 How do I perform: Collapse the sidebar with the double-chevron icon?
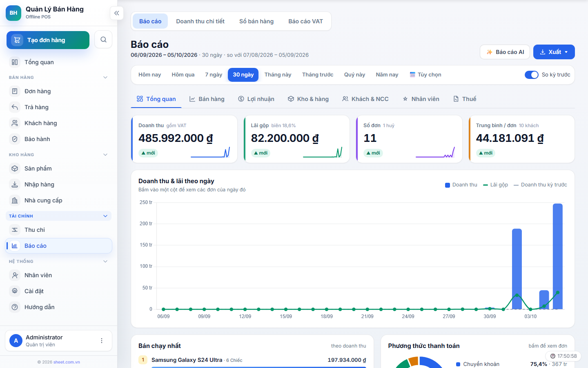click(x=117, y=13)
